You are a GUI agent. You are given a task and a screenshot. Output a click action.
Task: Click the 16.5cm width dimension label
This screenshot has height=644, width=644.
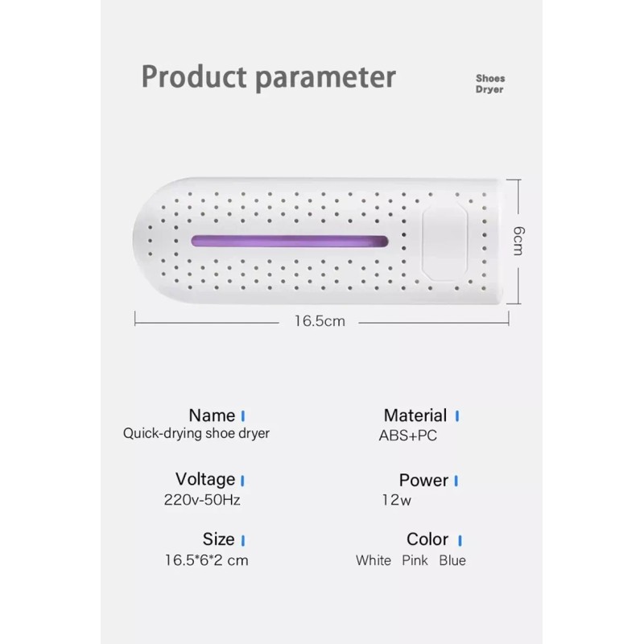(319, 321)
